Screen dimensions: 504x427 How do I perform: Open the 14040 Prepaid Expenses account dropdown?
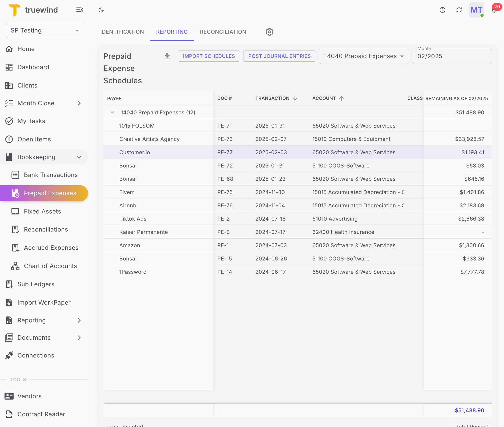point(363,56)
